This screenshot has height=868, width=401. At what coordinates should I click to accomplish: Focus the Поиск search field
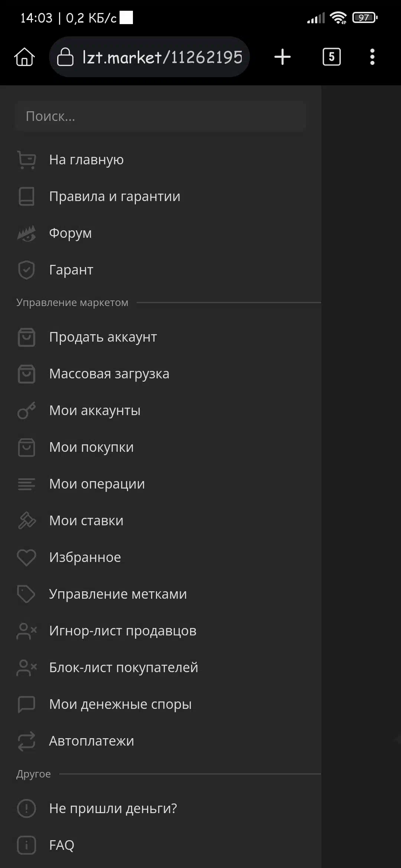coord(160,116)
